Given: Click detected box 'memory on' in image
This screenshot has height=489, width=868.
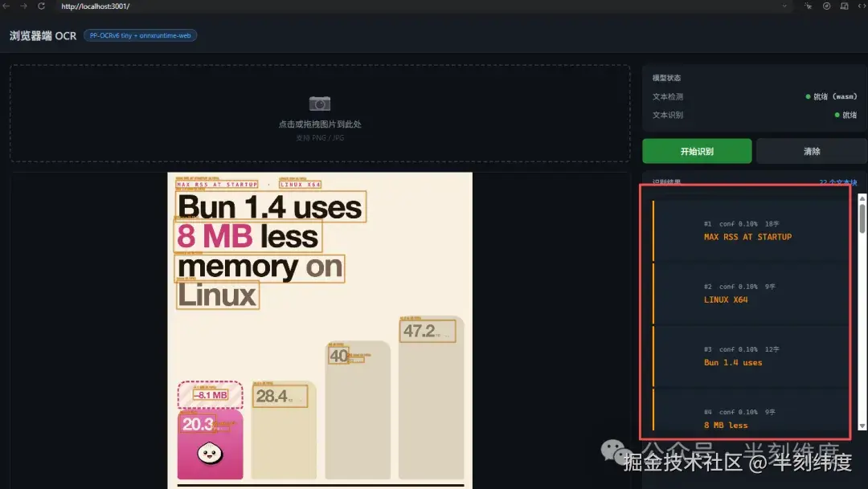Looking at the screenshot, I should pyautogui.click(x=260, y=267).
